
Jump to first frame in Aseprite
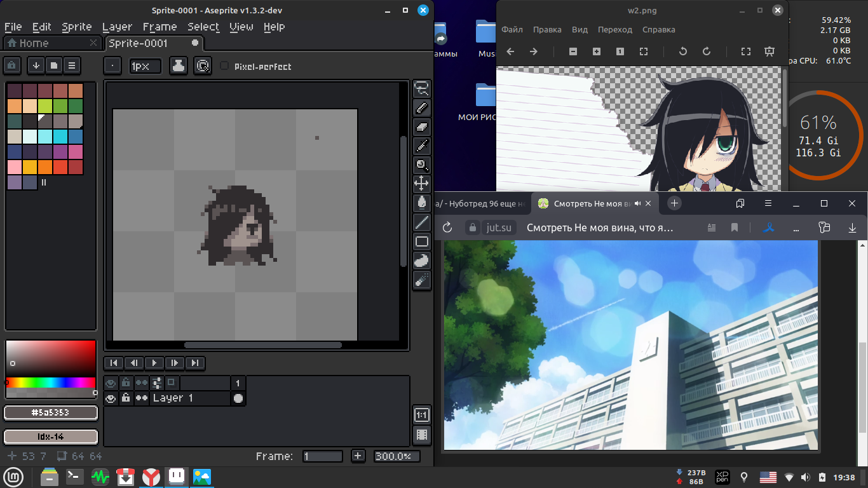pos(114,363)
